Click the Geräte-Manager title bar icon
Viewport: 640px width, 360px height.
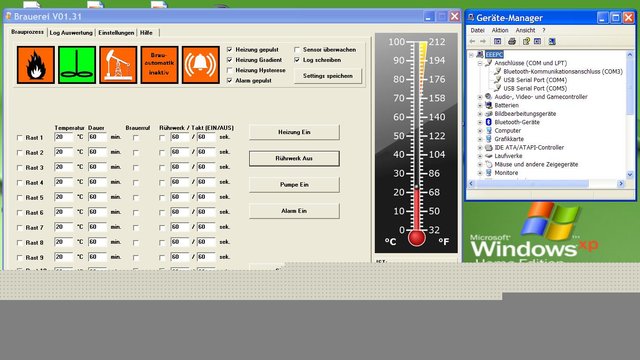pyautogui.click(x=471, y=18)
